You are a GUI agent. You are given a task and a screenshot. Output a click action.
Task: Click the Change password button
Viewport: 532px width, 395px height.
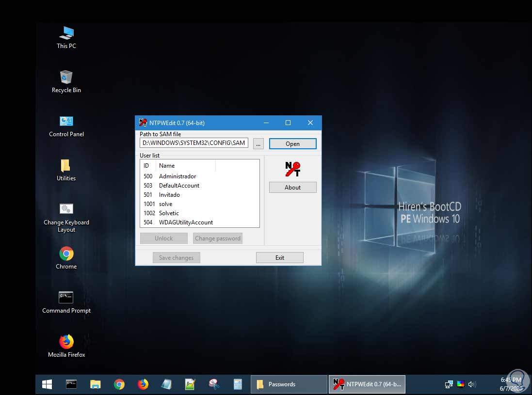click(217, 238)
